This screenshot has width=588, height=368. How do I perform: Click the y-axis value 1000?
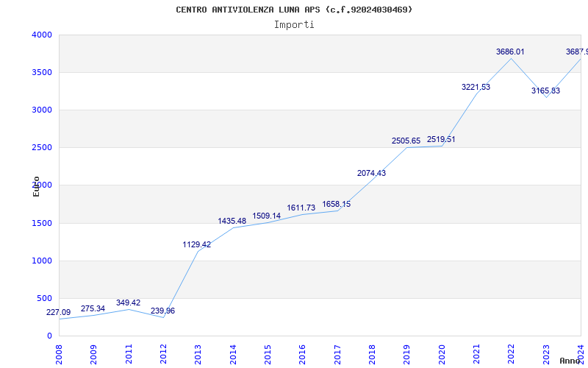tap(42, 261)
